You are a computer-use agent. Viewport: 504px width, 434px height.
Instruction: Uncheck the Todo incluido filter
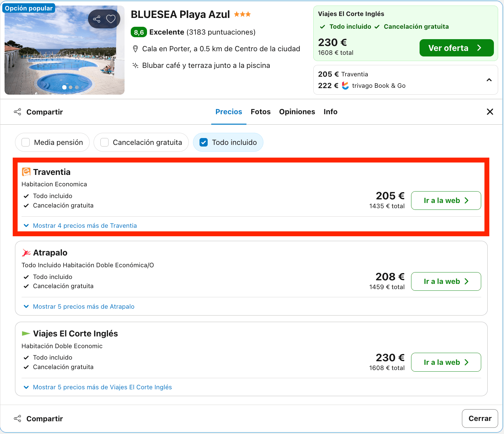coord(203,142)
